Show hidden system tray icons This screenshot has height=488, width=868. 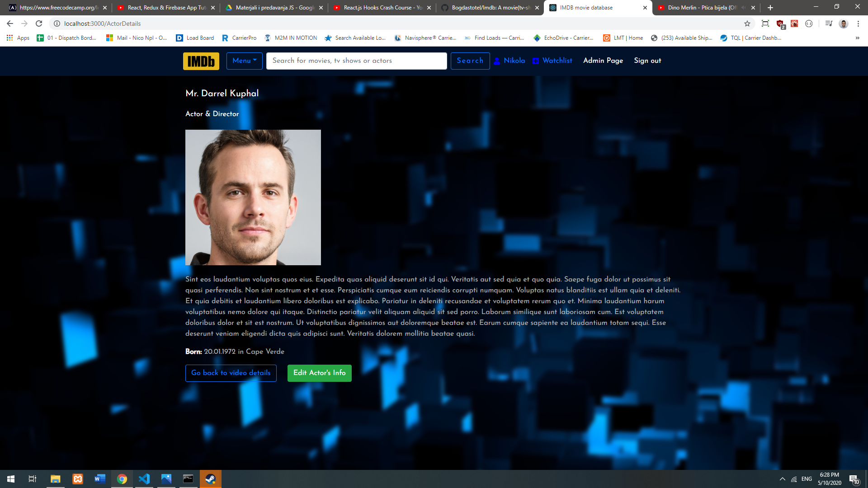(x=782, y=479)
